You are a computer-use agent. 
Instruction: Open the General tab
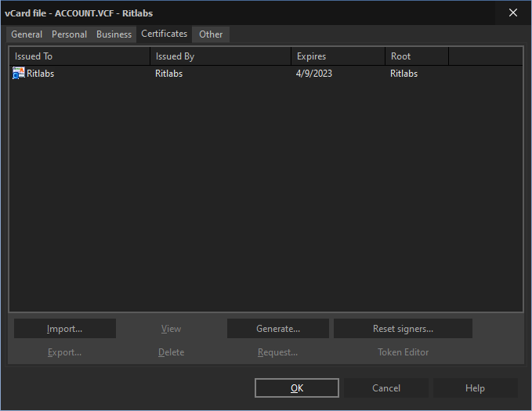coord(27,34)
